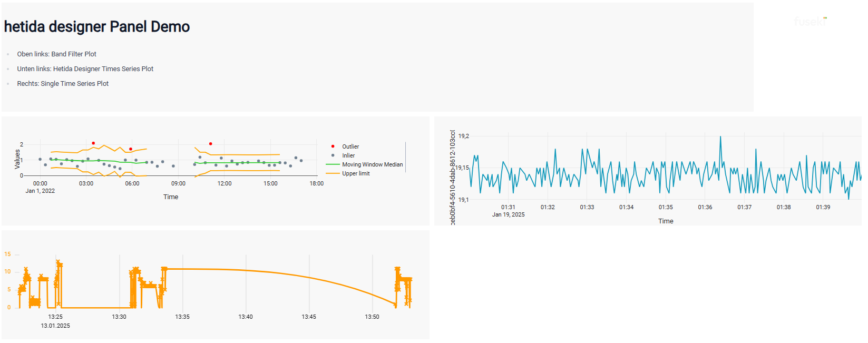
Task: Click the 18:00 axis tick label
Action: pyautogui.click(x=317, y=184)
